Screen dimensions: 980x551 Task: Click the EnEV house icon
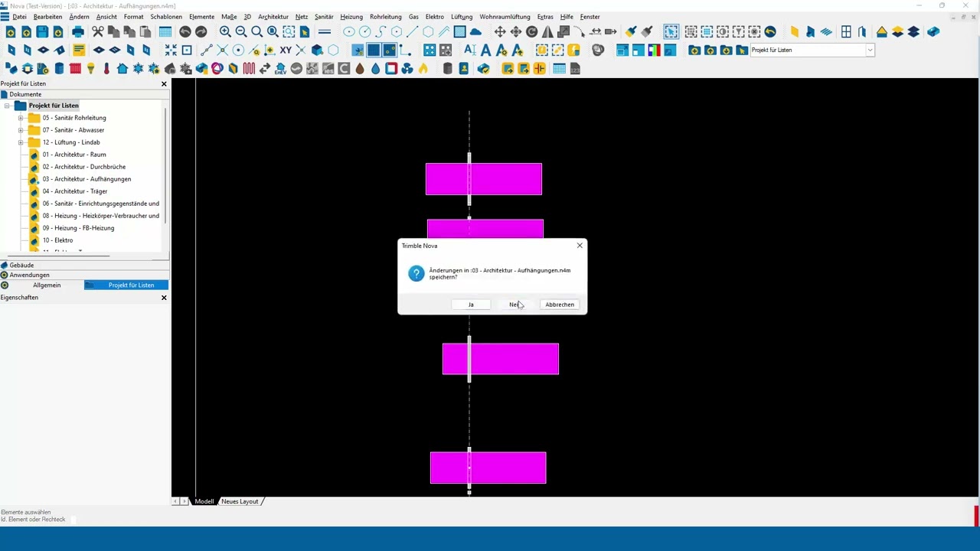280,69
